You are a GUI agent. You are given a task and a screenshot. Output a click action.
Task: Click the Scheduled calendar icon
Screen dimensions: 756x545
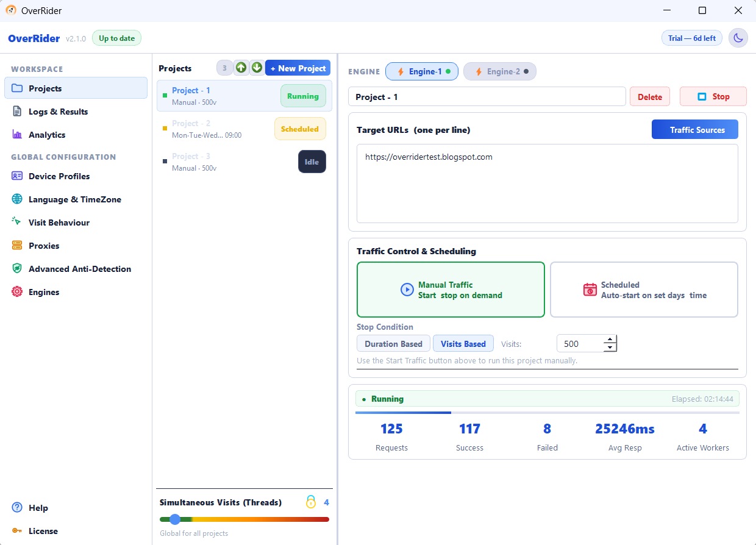click(590, 290)
